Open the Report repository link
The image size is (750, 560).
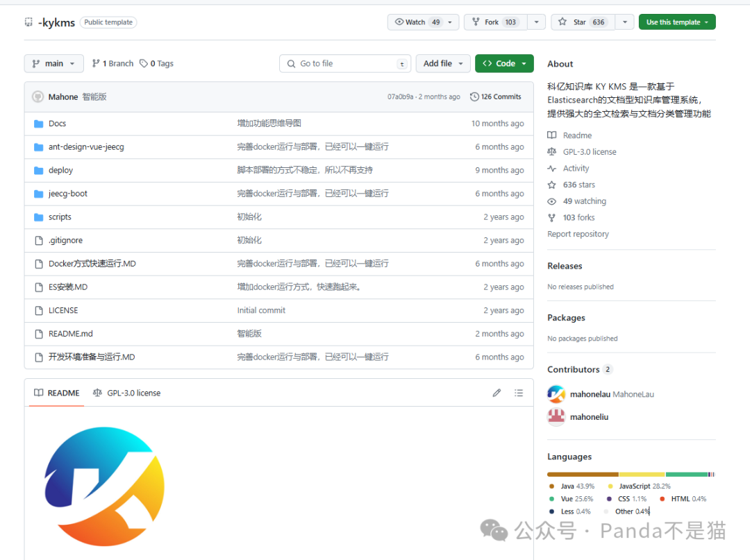pyautogui.click(x=578, y=234)
